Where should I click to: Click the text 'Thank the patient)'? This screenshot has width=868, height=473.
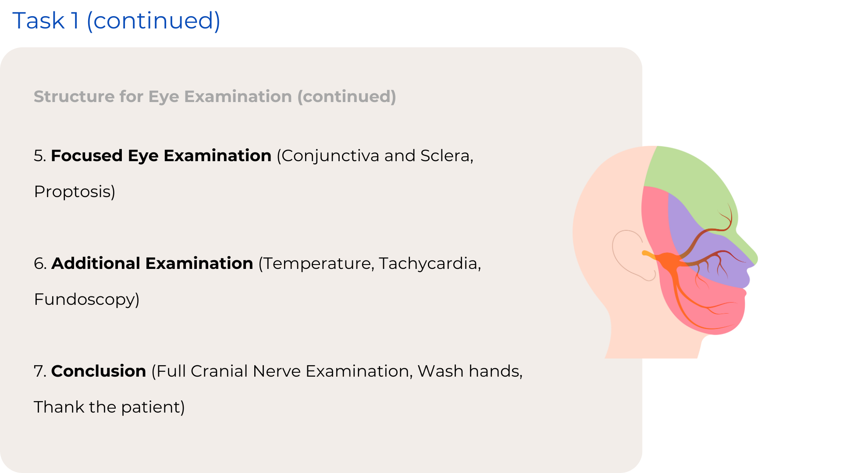point(109,407)
